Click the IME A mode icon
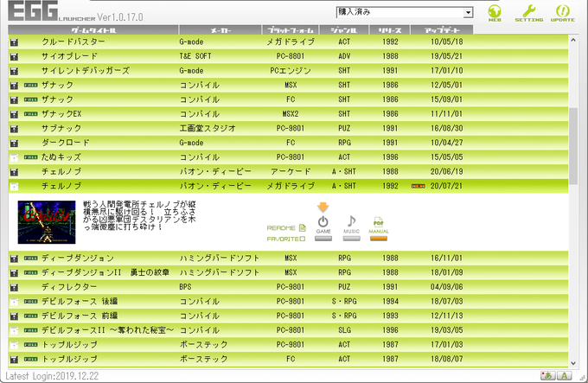This screenshot has height=383, width=588. click(564, 375)
